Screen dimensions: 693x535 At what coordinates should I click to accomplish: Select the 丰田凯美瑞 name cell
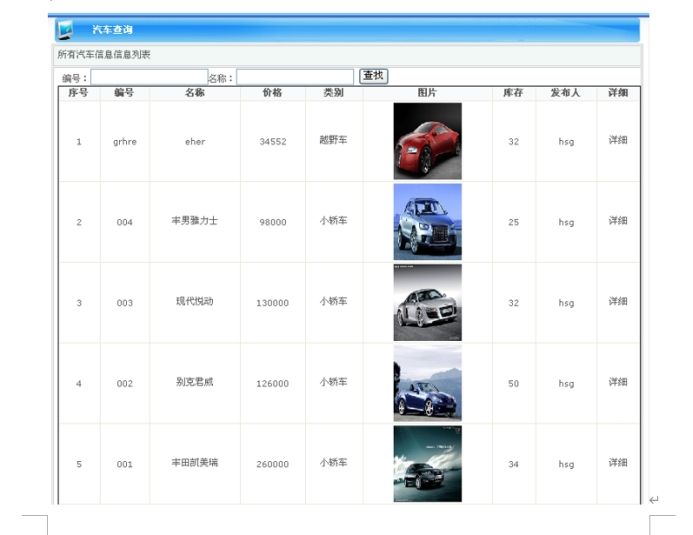tap(194, 463)
